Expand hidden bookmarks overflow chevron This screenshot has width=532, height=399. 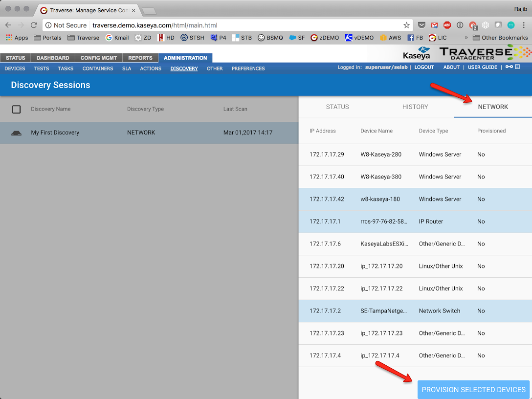click(466, 38)
